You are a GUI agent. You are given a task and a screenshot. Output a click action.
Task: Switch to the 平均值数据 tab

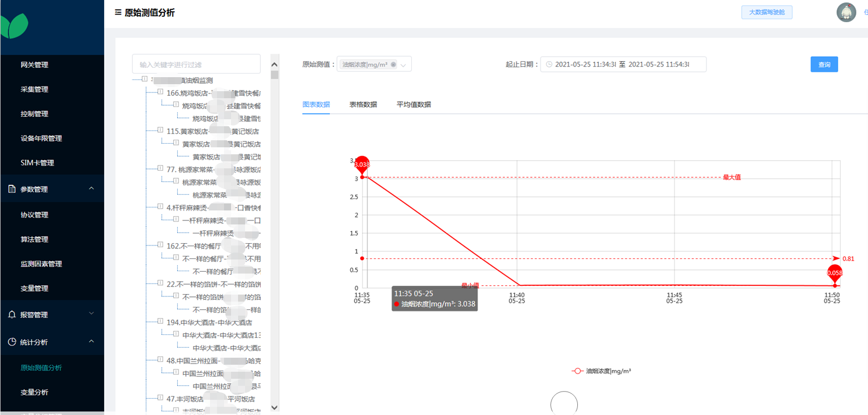point(414,105)
